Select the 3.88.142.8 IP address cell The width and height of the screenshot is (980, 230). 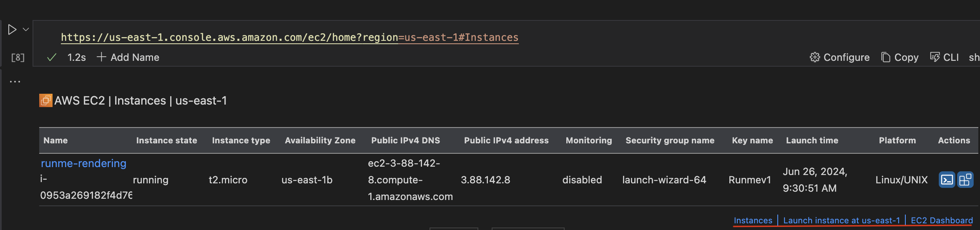click(x=485, y=180)
